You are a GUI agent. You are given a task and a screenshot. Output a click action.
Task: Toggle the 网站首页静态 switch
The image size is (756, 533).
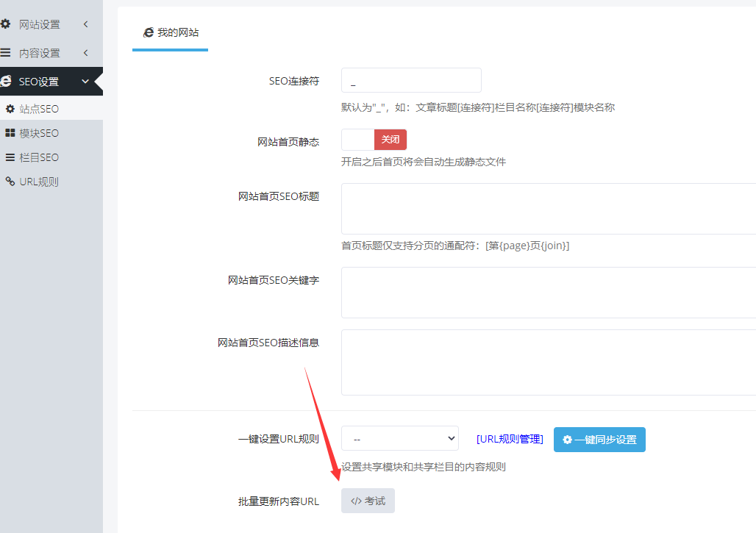[374, 140]
